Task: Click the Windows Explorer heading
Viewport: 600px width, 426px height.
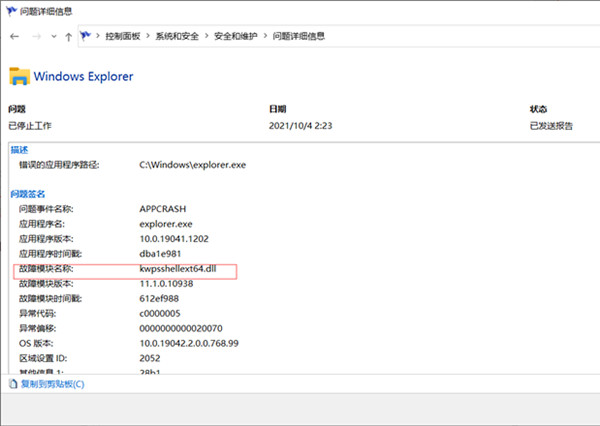Action: (x=83, y=76)
